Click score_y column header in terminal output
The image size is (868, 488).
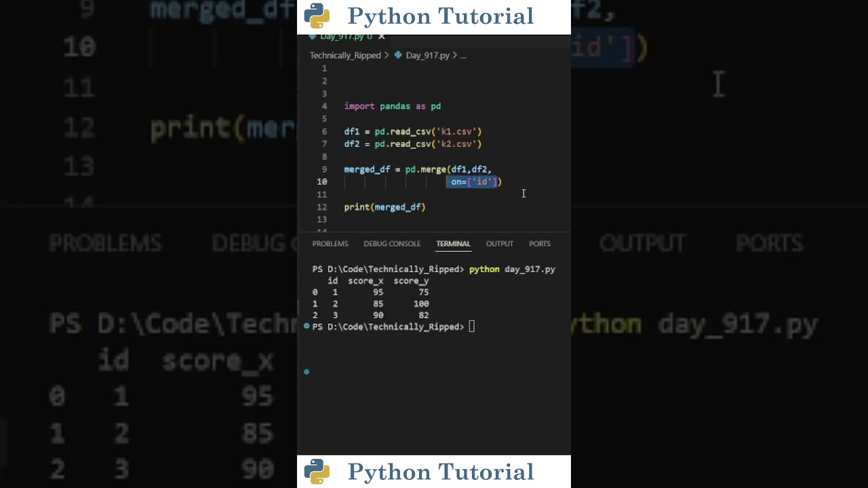411,281
